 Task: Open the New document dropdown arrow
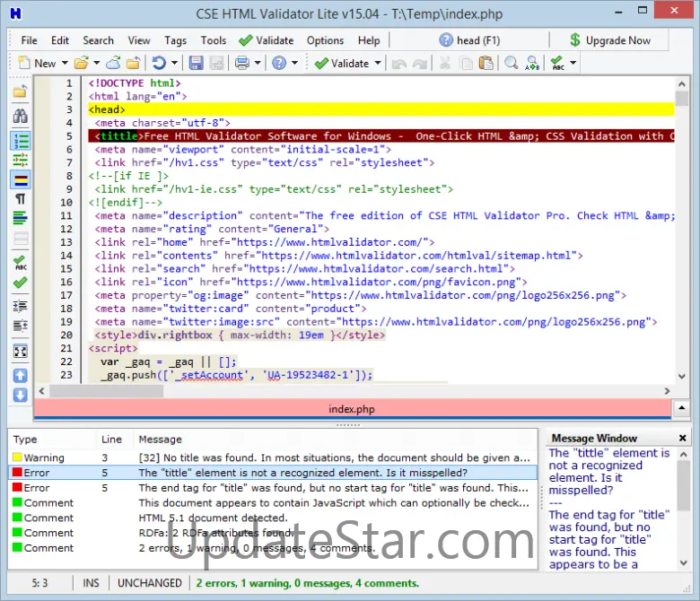pyautogui.click(x=65, y=64)
